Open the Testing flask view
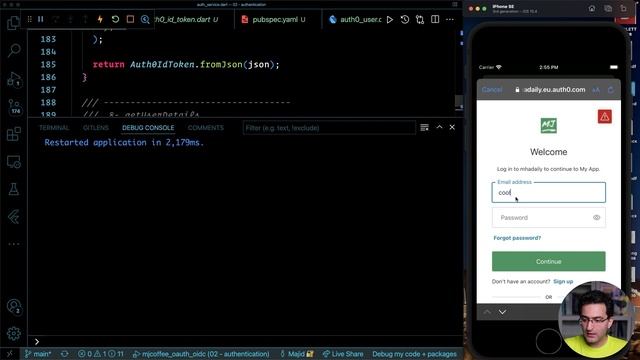 [14, 189]
